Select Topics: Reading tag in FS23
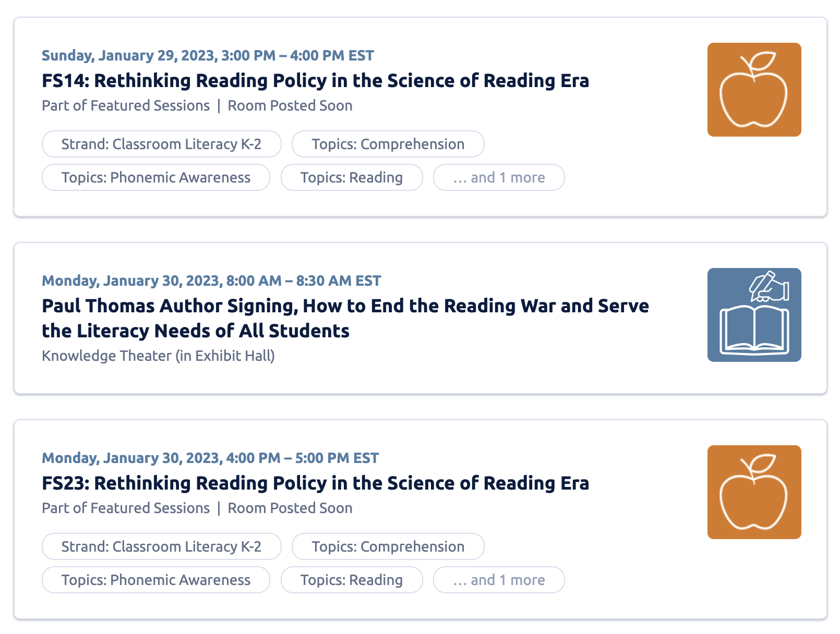 point(351,580)
